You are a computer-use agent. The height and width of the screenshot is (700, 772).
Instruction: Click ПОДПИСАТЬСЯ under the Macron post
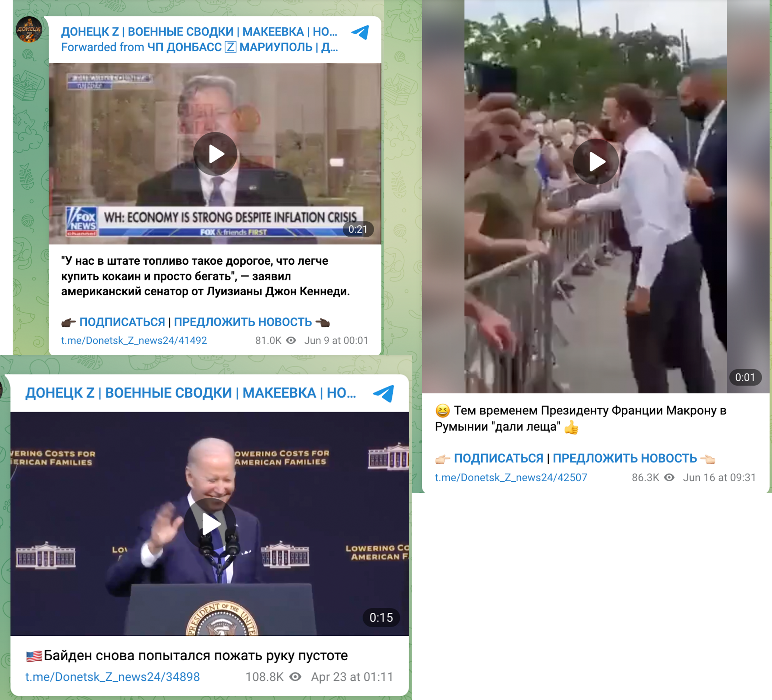tap(499, 458)
